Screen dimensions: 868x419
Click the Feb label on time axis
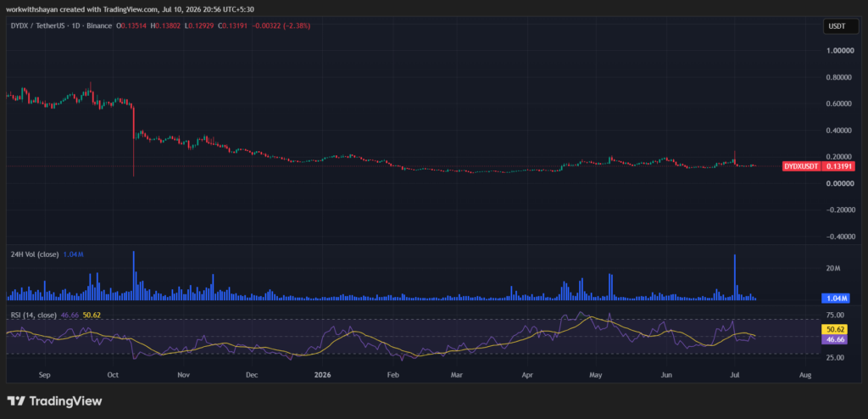tap(392, 375)
